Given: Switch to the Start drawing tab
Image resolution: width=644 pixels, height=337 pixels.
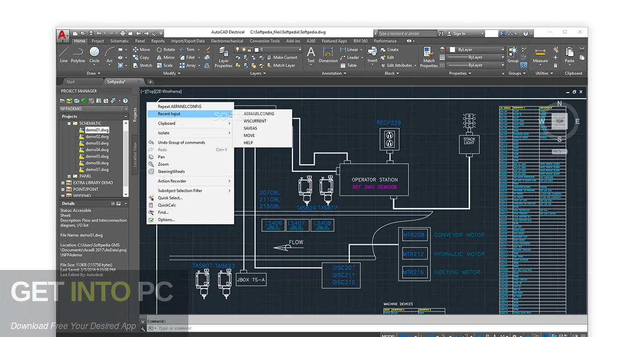Looking at the screenshot, I should tap(71, 82).
